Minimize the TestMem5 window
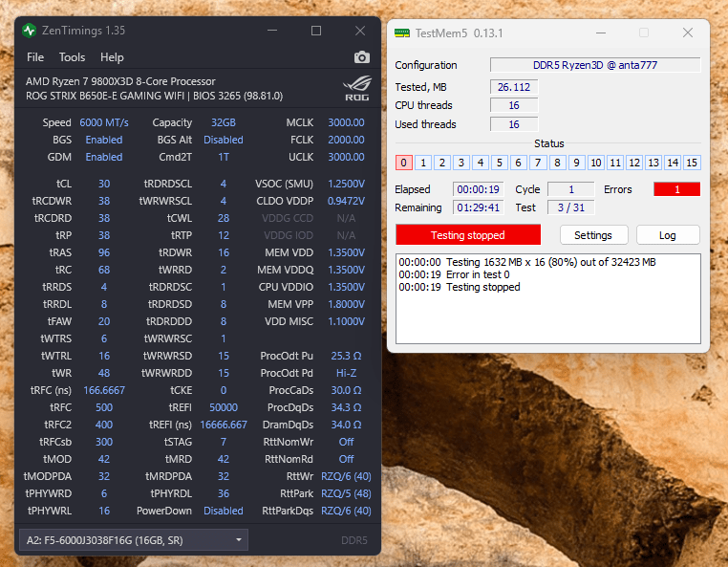728x567 pixels. (x=601, y=33)
